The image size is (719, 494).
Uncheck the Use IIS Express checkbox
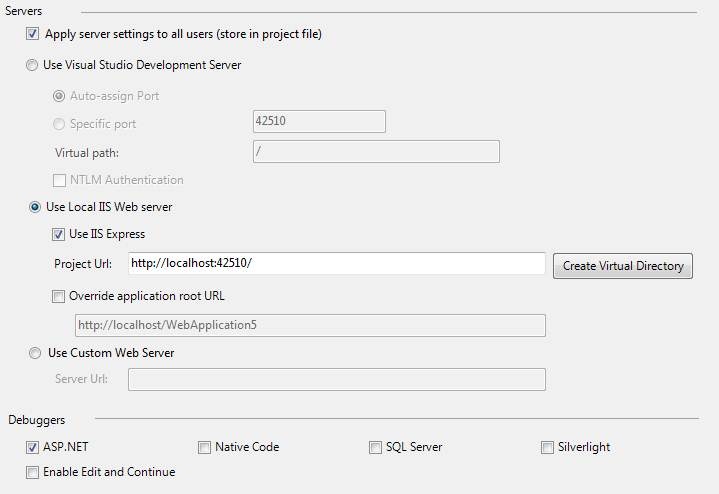[58, 234]
